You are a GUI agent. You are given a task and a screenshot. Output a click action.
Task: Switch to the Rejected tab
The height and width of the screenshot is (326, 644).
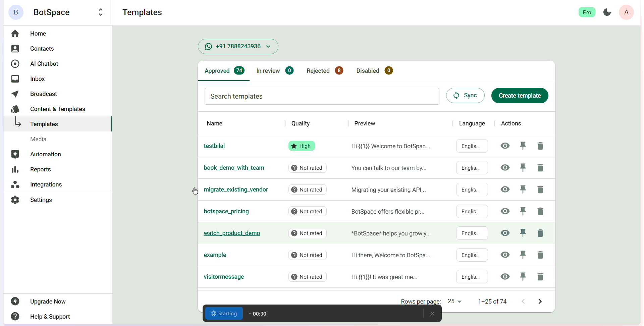coord(325,71)
